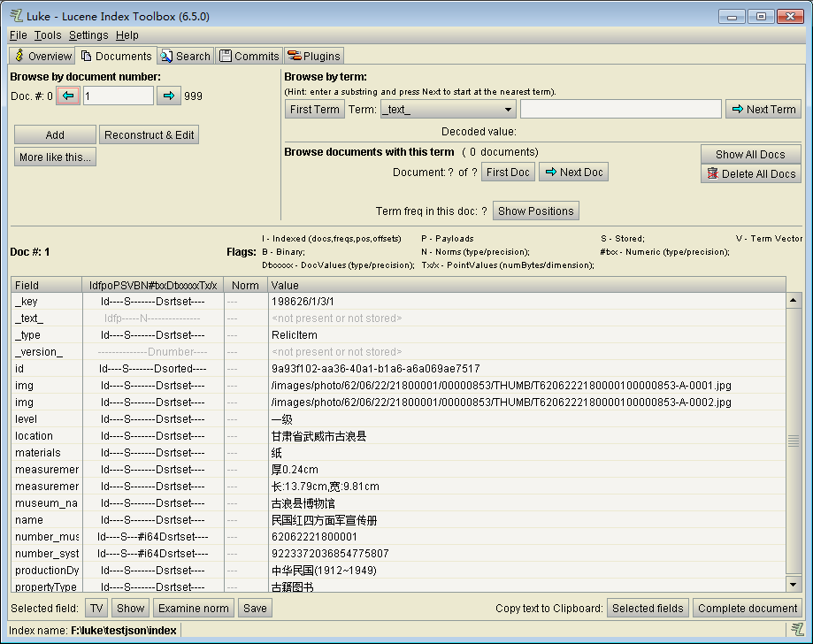The height and width of the screenshot is (644, 813).
Task: Select the measurement row with value 厚0.24cm
Action: click(398, 469)
